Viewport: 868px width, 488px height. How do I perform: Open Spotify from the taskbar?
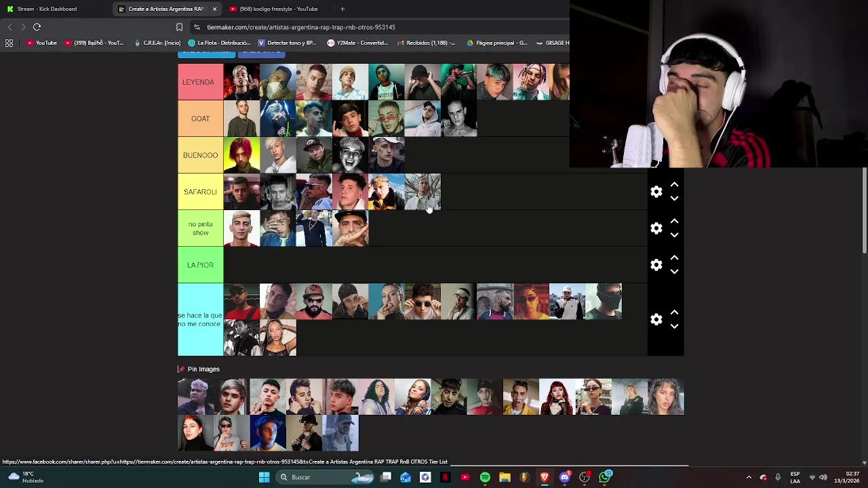(485, 477)
